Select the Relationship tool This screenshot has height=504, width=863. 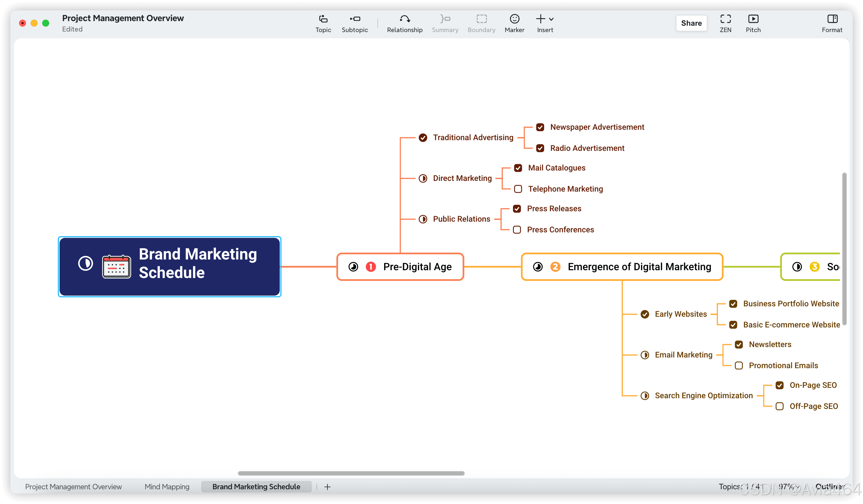[404, 19]
